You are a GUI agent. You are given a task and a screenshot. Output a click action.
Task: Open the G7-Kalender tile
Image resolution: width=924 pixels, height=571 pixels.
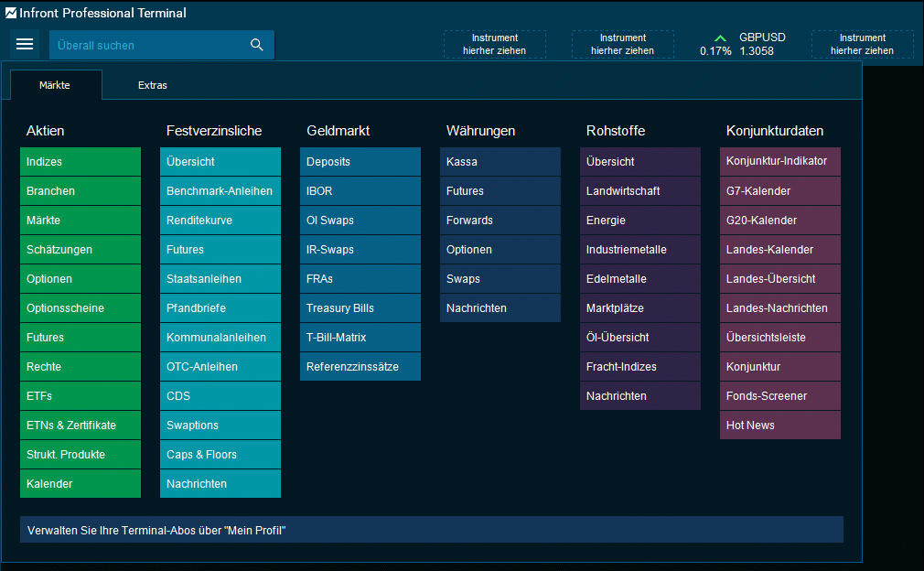(x=780, y=191)
